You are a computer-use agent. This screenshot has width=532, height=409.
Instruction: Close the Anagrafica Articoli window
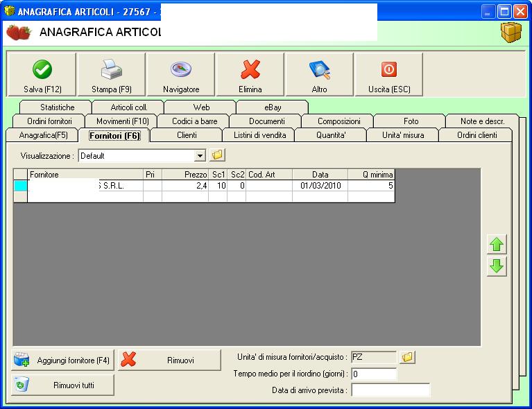click(x=520, y=12)
